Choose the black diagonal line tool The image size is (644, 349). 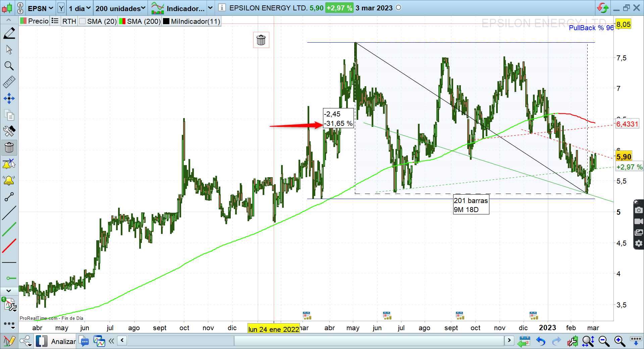point(9,213)
